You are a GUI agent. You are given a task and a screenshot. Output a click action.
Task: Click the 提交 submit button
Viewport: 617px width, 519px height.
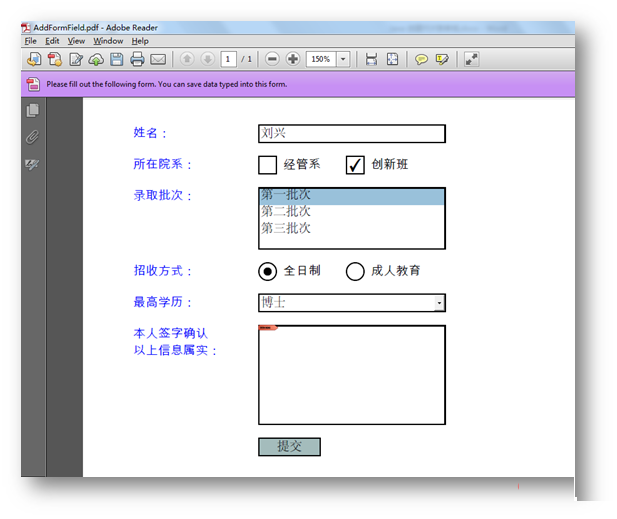pos(289,447)
